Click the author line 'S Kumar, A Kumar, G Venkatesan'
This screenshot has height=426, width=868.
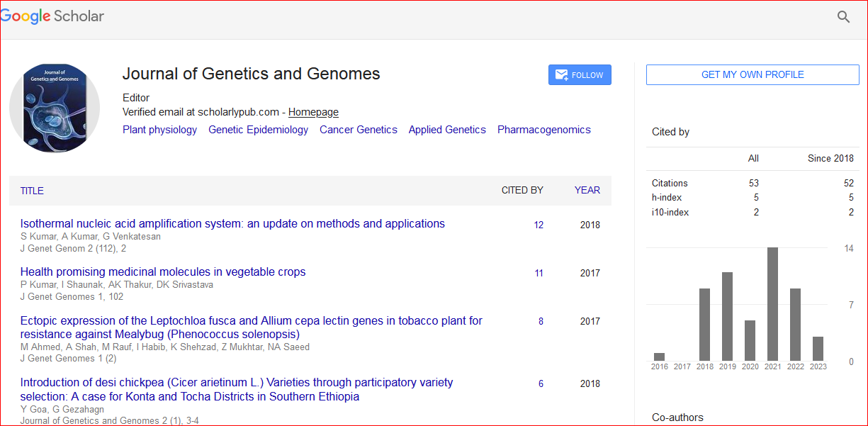tap(90, 237)
